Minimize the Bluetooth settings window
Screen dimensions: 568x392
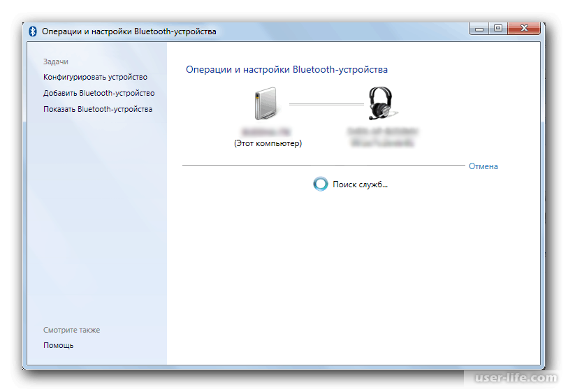coord(479,29)
